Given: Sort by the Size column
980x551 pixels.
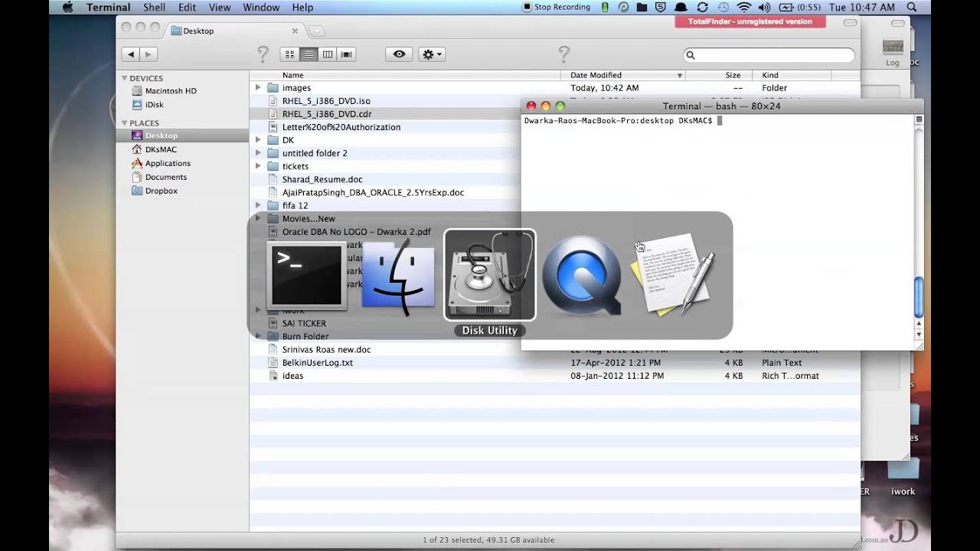Looking at the screenshot, I should point(719,75).
